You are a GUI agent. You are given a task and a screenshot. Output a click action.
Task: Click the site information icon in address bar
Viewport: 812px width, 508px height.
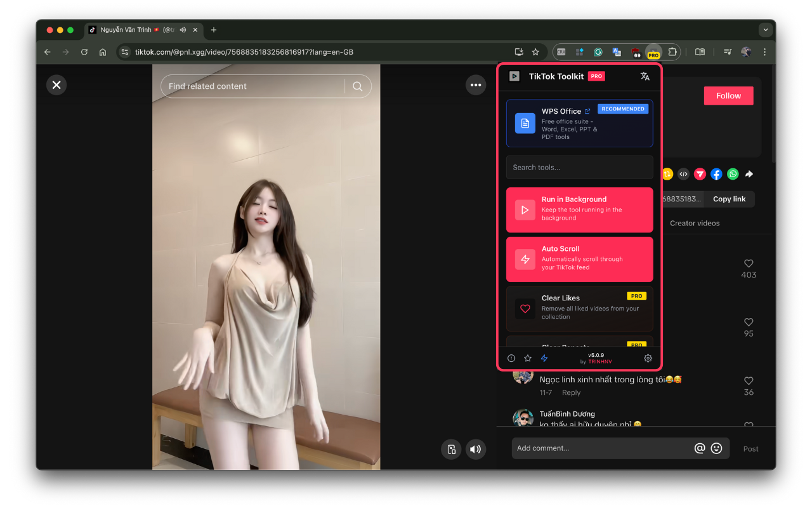(x=125, y=52)
